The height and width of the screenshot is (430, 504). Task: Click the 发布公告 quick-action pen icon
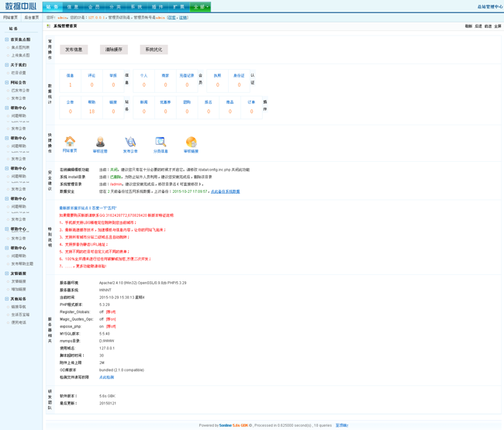pos(130,142)
